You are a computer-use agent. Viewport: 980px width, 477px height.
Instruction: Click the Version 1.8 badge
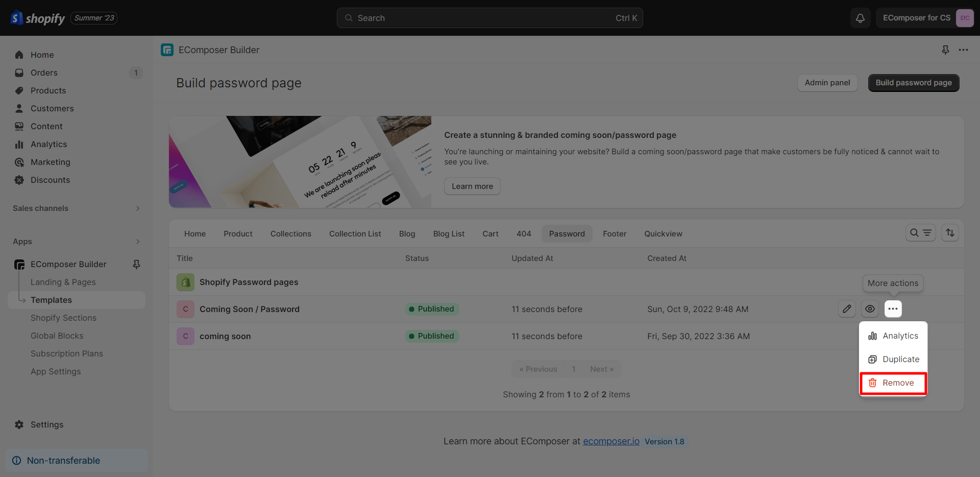665,442
